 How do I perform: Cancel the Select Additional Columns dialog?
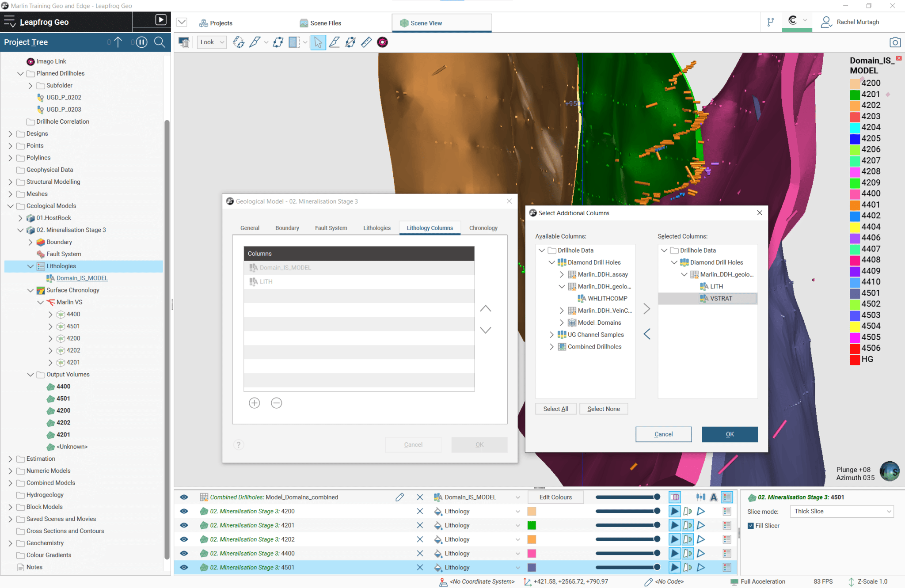tap(663, 434)
